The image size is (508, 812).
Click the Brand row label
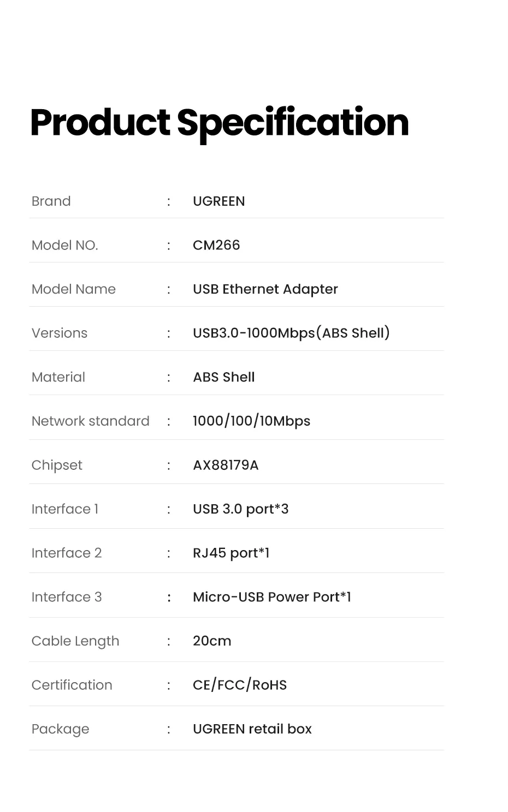[51, 201]
